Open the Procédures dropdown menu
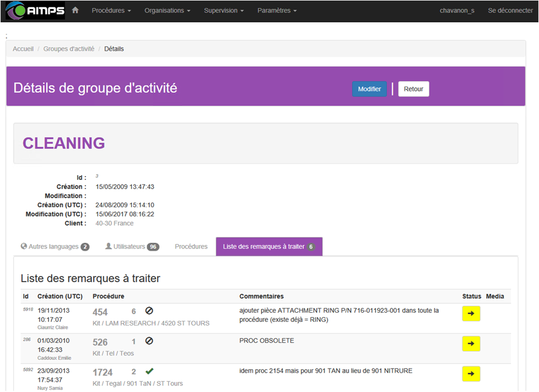539x392 pixels. (111, 11)
